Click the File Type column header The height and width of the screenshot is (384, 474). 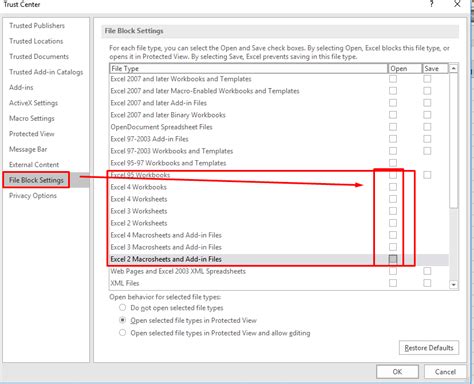[249, 68]
